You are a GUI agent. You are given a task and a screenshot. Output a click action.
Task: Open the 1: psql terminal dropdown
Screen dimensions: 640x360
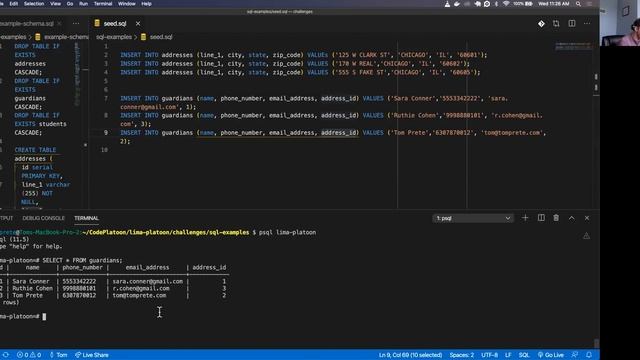(473, 218)
